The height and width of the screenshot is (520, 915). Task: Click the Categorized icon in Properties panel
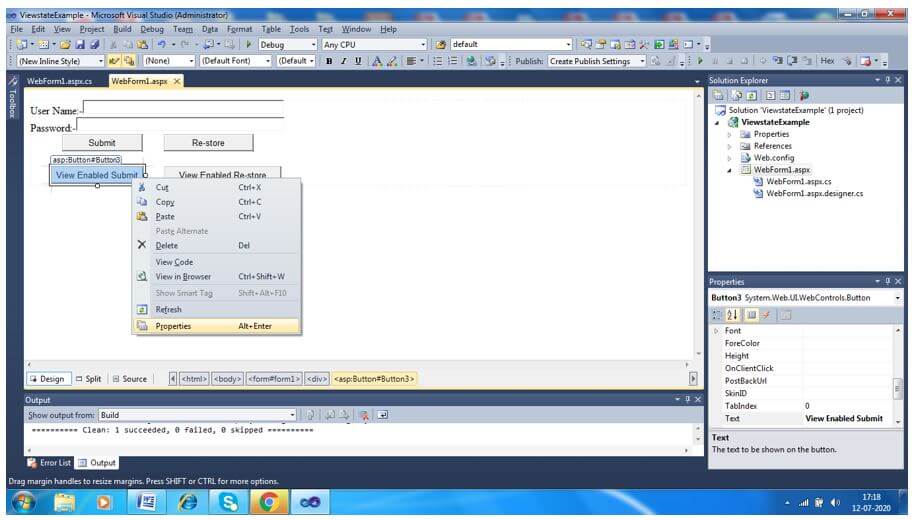[x=717, y=315]
